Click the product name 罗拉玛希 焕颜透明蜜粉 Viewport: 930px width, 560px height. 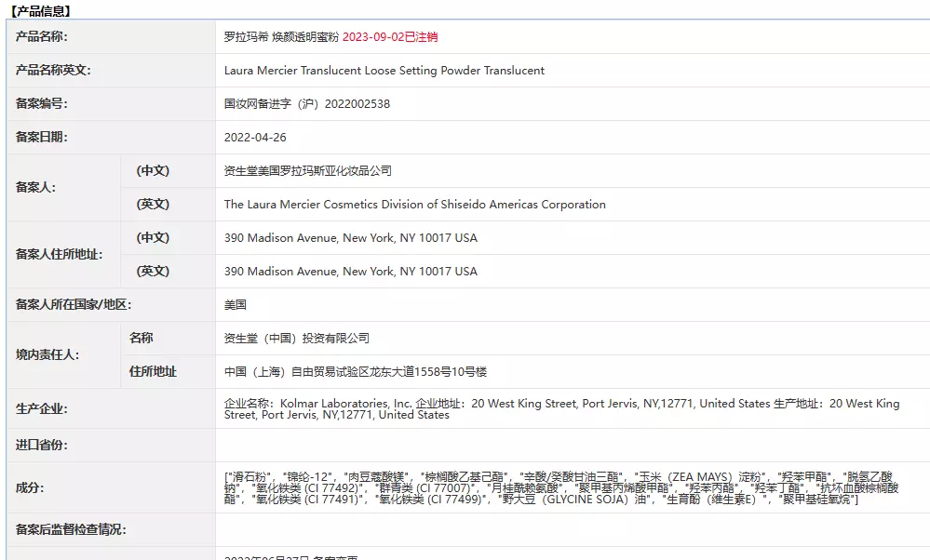tap(281, 36)
